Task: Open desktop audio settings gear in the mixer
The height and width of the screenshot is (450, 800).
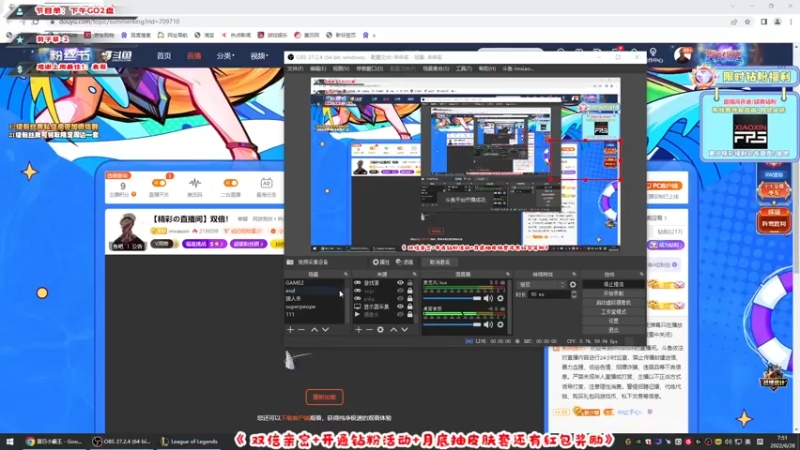Action: (501, 324)
